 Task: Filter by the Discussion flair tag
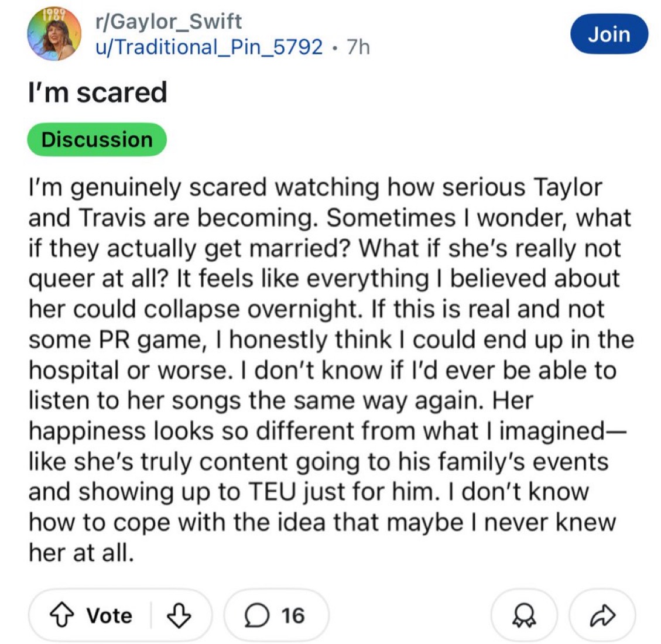[97, 140]
